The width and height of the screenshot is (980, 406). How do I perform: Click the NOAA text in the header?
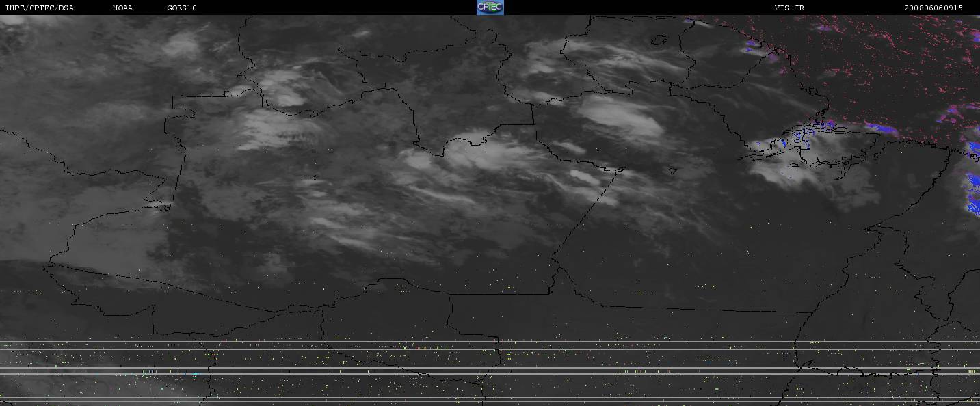(x=123, y=8)
